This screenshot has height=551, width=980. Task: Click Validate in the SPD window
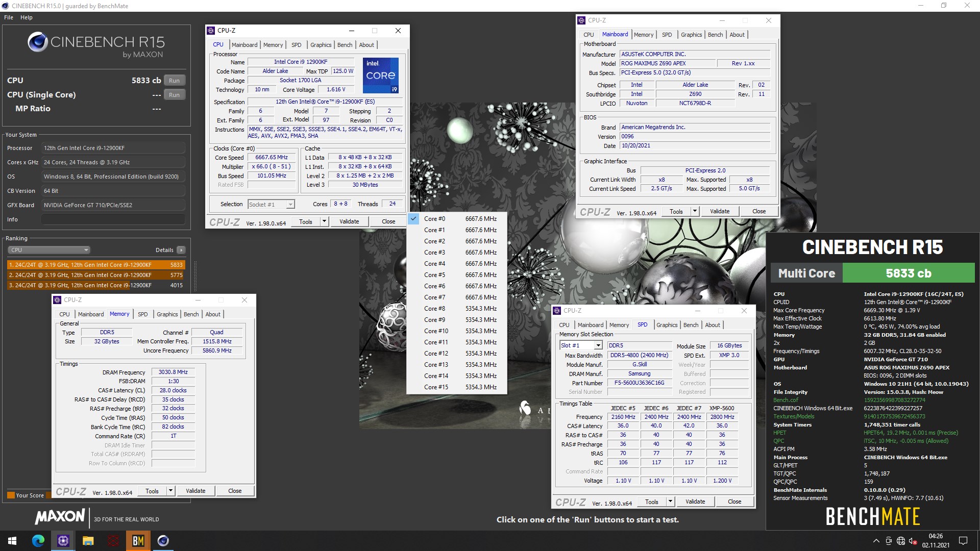click(695, 502)
